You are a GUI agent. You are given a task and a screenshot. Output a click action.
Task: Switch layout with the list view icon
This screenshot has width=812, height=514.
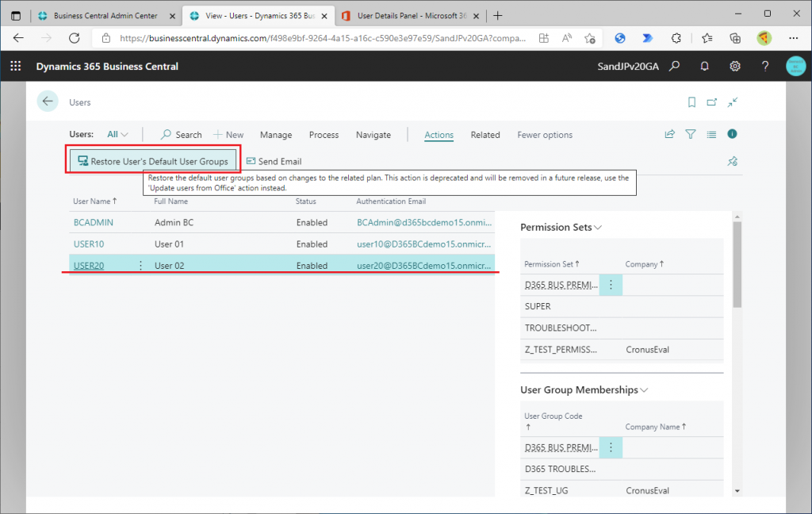[x=711, y=134]
